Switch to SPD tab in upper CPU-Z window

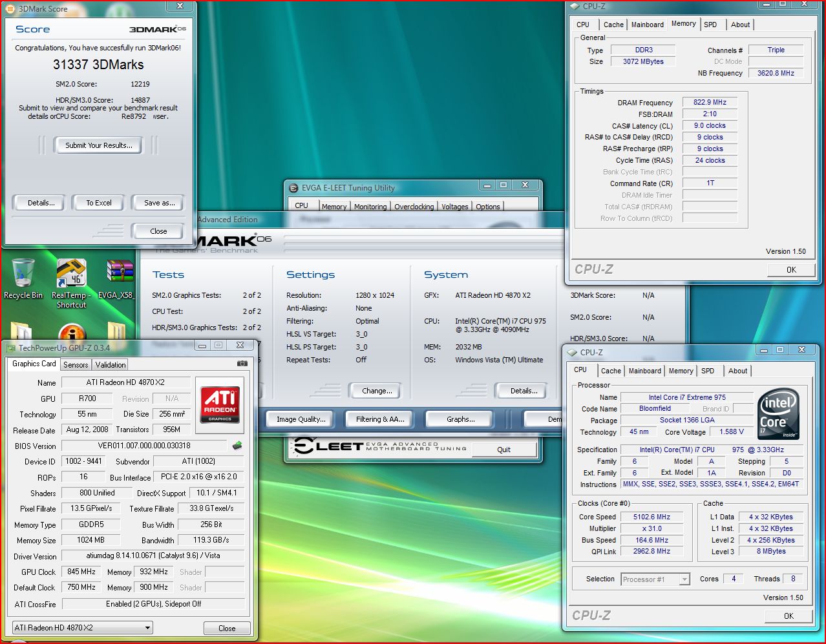tap(710, 25)
